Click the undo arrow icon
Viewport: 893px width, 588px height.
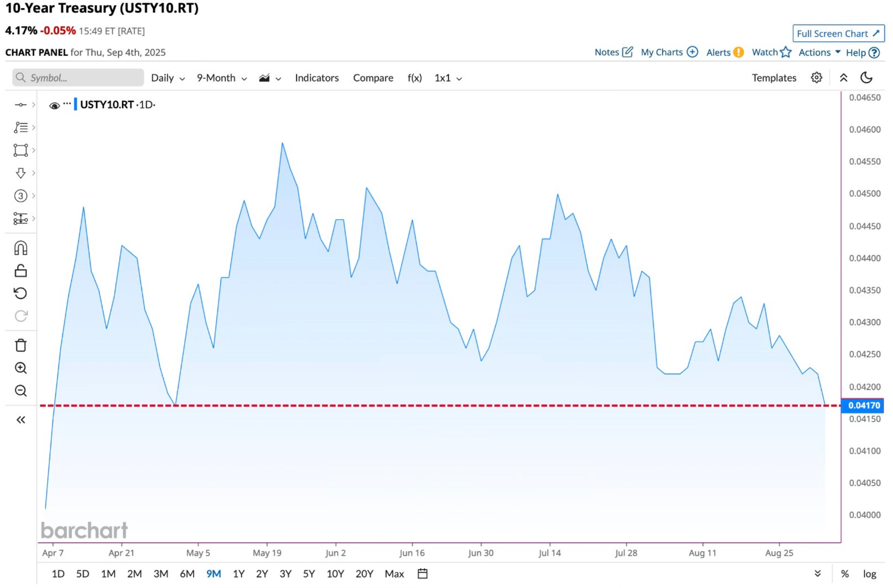coord(21,293)
